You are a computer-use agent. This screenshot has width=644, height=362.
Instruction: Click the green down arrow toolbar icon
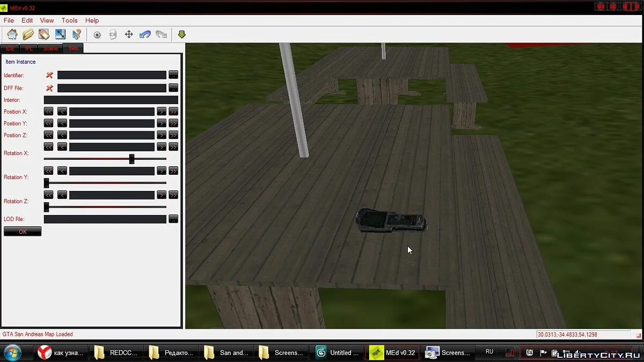pos(181,34)
